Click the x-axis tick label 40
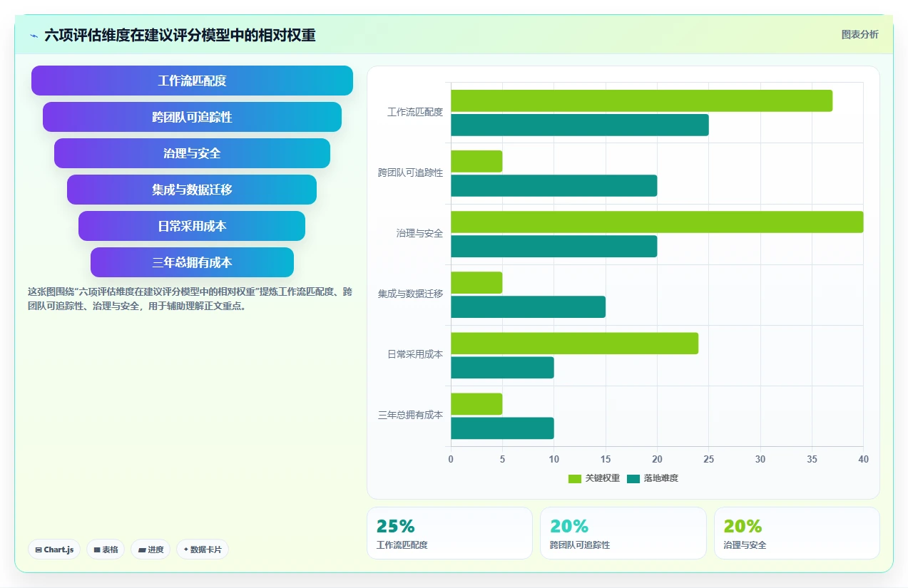 863,460
